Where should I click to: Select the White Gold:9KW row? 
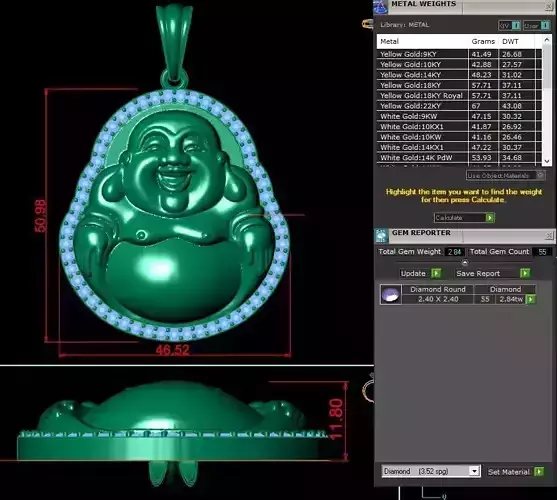(459, 116)
